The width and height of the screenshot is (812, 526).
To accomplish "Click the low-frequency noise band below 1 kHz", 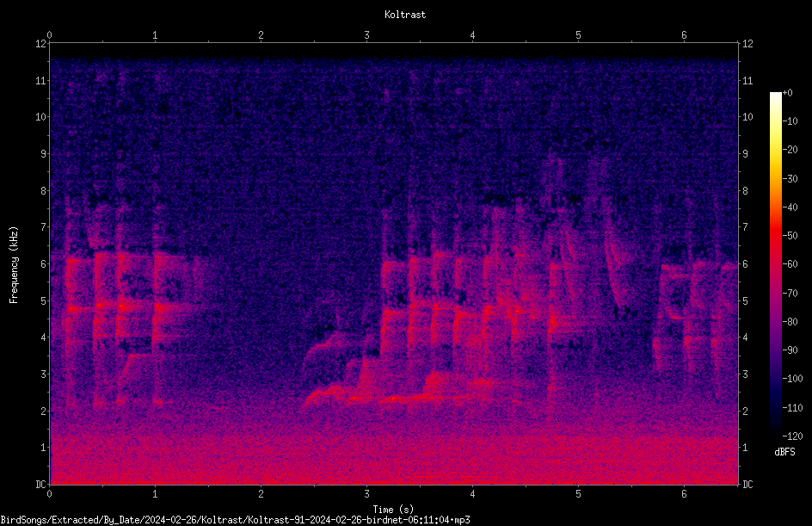I will point(394,461).
